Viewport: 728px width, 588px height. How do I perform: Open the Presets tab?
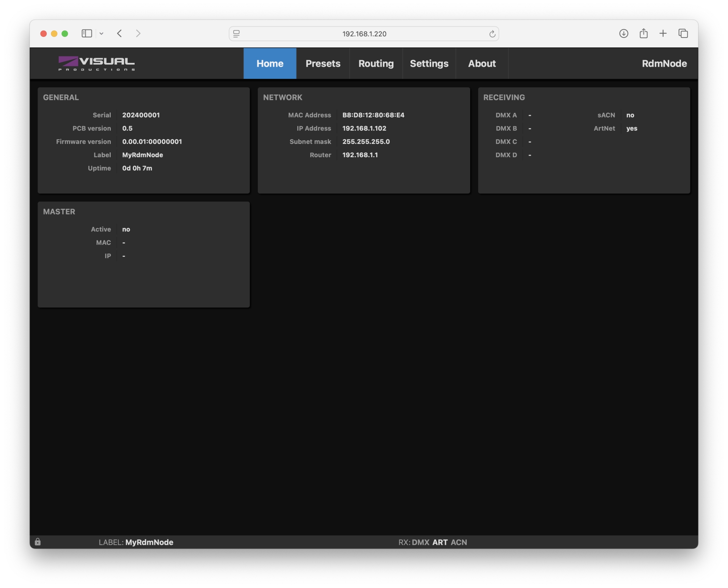click(x=323, y=63)
